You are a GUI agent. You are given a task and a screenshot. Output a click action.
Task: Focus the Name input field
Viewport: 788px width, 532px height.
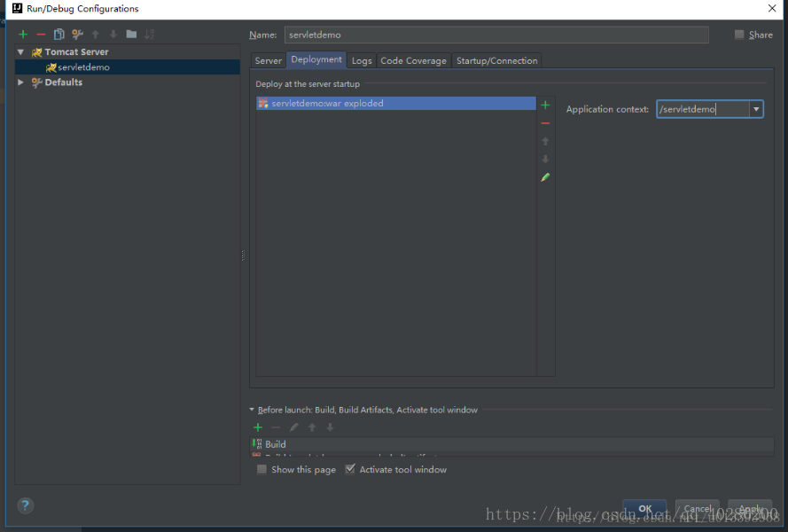[x=496, y=35]
